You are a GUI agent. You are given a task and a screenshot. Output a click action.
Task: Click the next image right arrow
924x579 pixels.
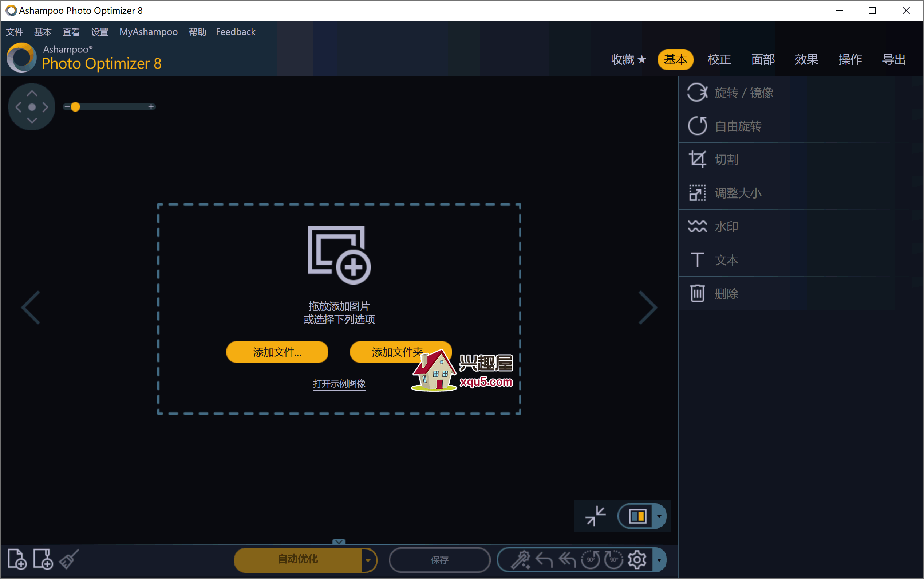coord(648,308)
